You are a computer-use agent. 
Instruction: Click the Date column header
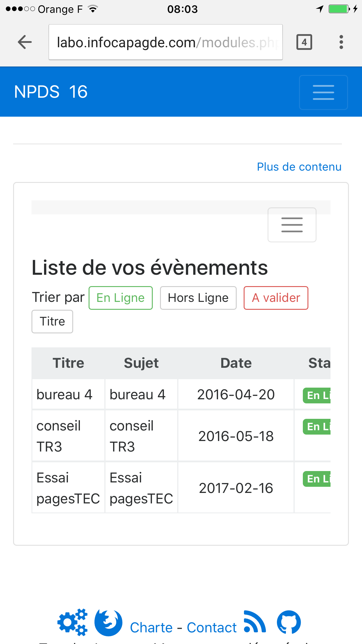coord(236,363)
